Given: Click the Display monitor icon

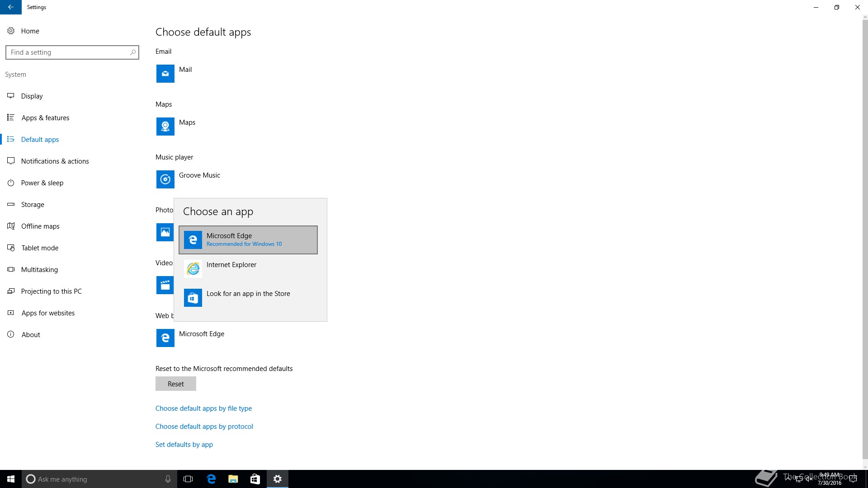Looking at the screenshot, I should [11, 96].
